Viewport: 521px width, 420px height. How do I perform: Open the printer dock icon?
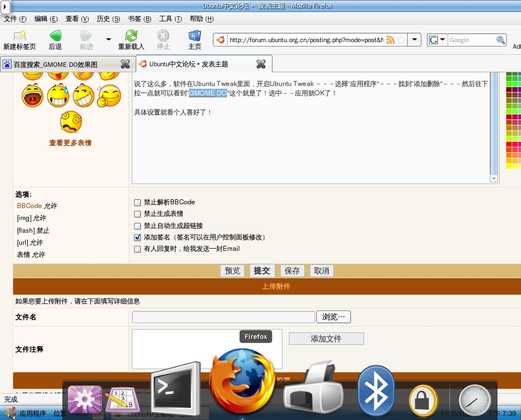click(x=313, y=387)
